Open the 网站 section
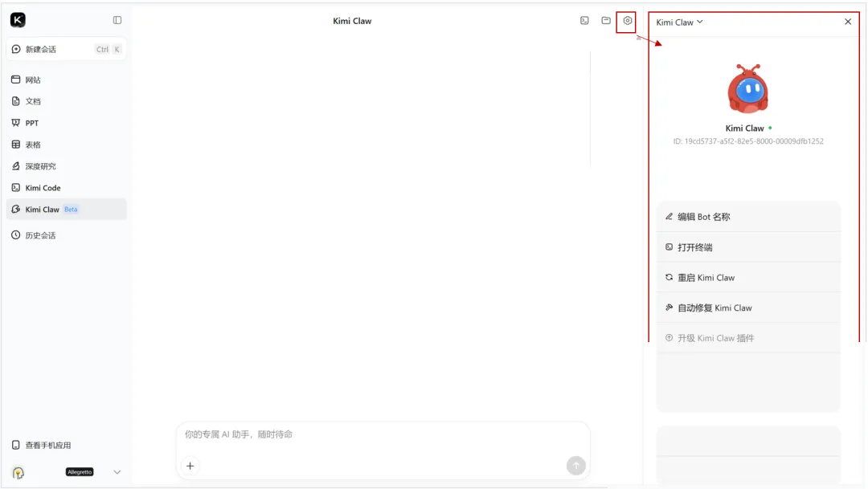The height and width of the screenshot is (489, 868). coord(67,79)
